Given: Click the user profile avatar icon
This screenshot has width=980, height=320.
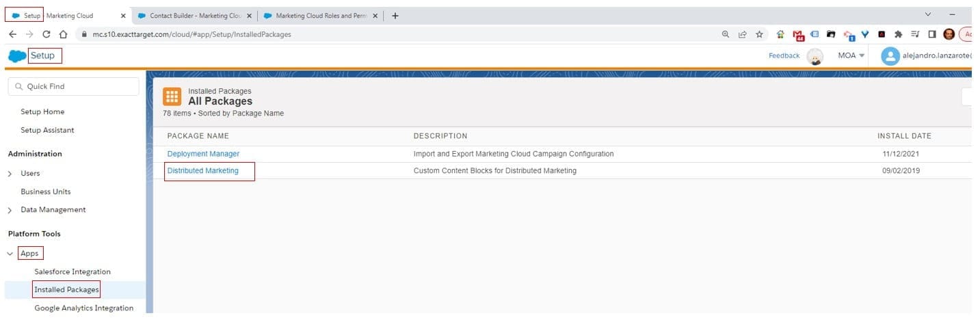Looking at the screenshot, I should click(x=890, y=56).
